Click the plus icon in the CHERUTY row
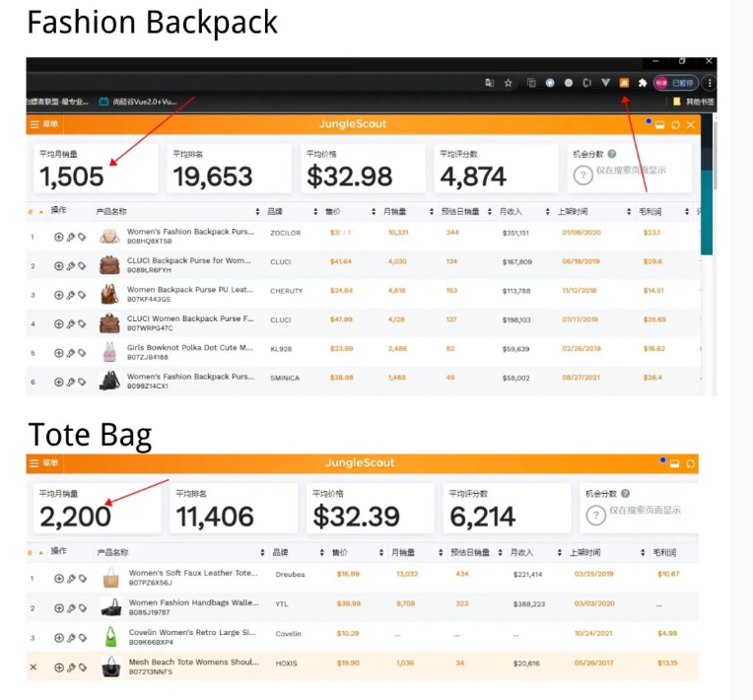This screenshot has height=700, width=753. pos(58,295)
